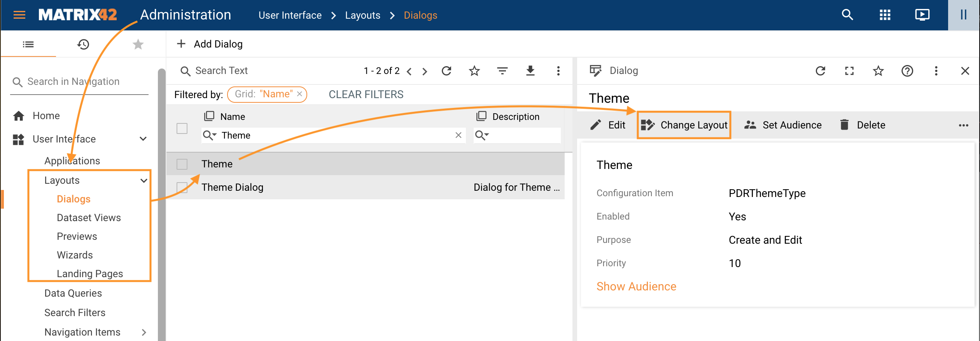The height and width of the screenshot is (341, 980).
Task: Check the Theme row checkbox
Action: coord(182,164)
